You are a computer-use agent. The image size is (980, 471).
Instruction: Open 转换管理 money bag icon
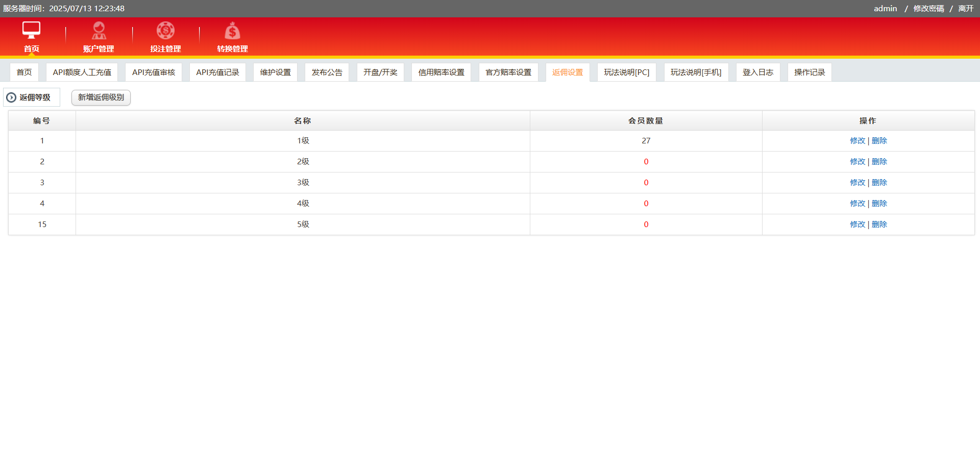coord(232,31)
